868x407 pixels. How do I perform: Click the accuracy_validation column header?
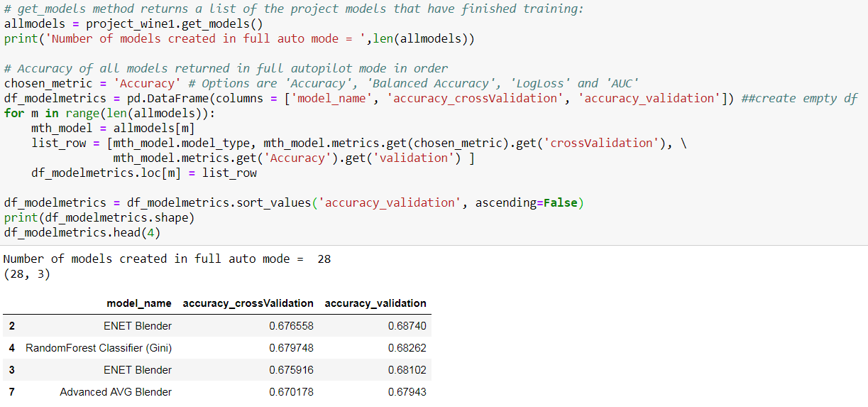pos(375,303)
